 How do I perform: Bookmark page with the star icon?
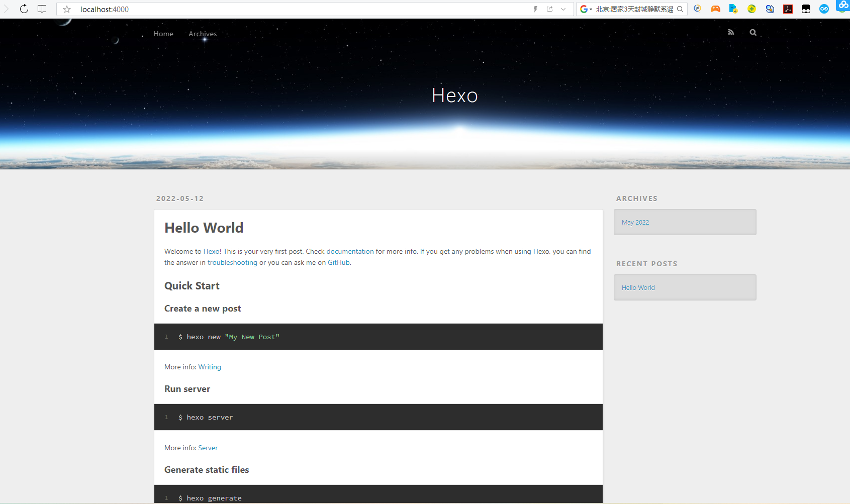click(x=67, y=9)
